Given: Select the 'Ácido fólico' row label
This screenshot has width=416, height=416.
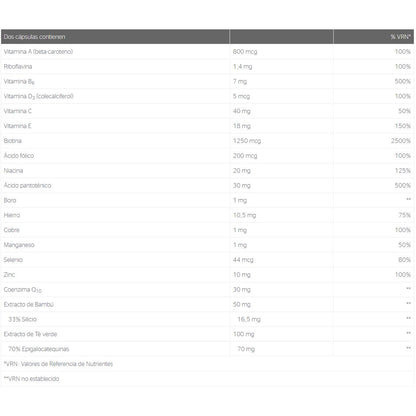Looking at the screenshot, I should (x=19, y=156).
